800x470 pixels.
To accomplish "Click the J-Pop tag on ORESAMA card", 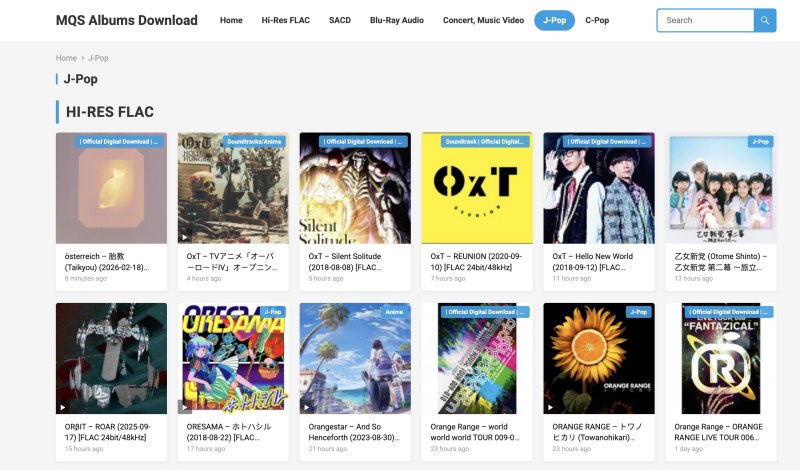I will tap(272, 312).
